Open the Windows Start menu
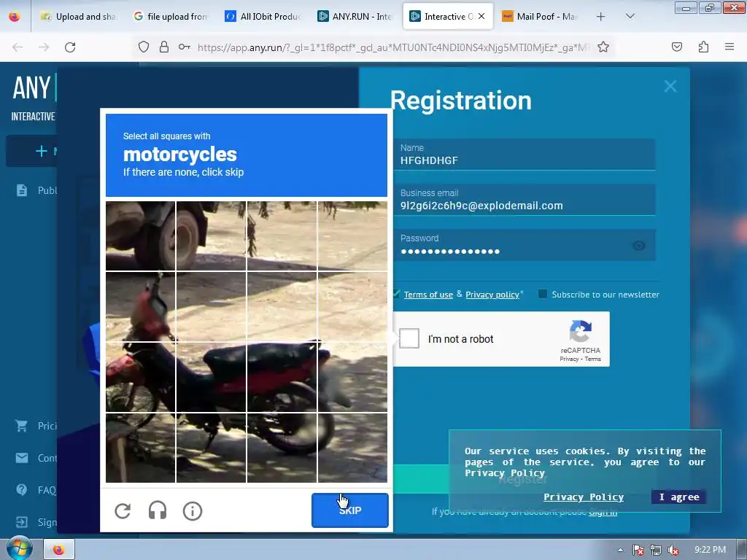Image resolution: width=747 pixels, height=560 pixels. tap(18, 549)
